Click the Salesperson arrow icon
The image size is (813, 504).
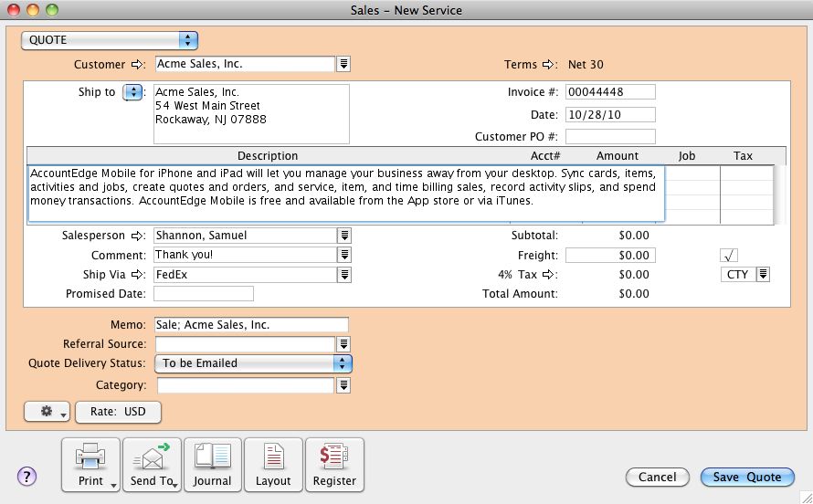tap(137, 236)
